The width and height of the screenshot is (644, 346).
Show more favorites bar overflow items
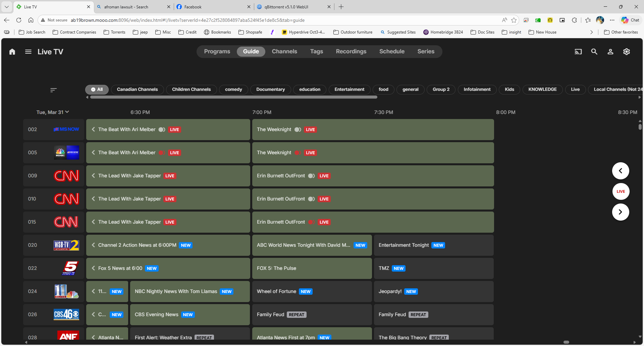(591, 32)
